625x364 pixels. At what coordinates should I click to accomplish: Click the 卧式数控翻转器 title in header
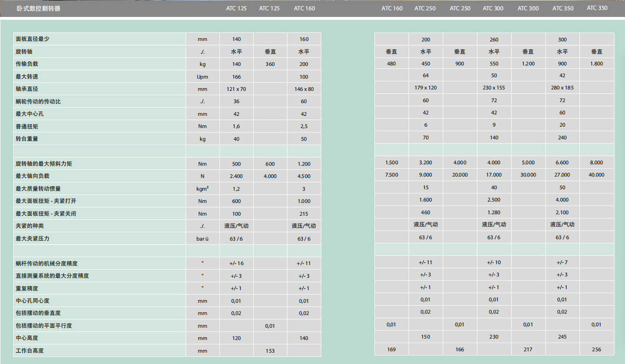tap(39, 8)
